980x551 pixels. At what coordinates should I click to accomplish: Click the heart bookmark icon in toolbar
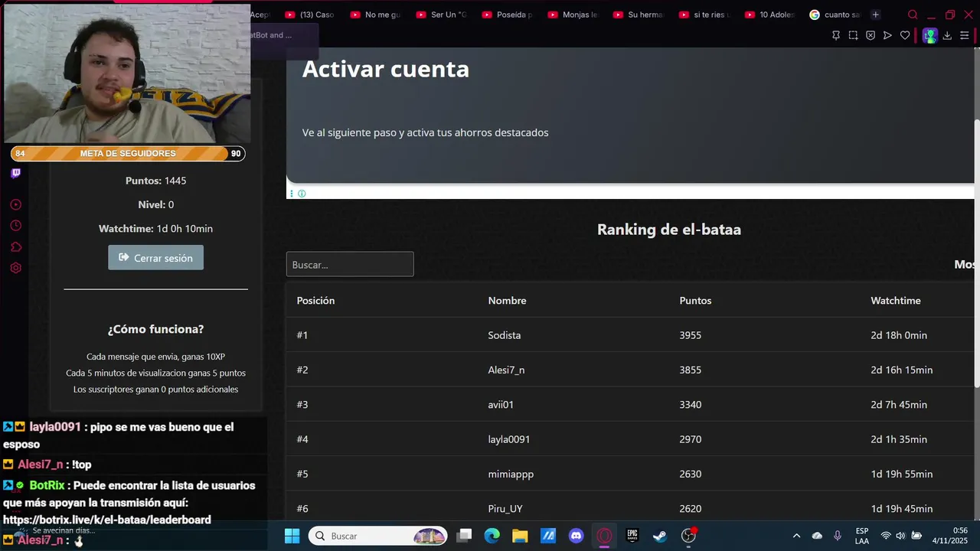905,35
